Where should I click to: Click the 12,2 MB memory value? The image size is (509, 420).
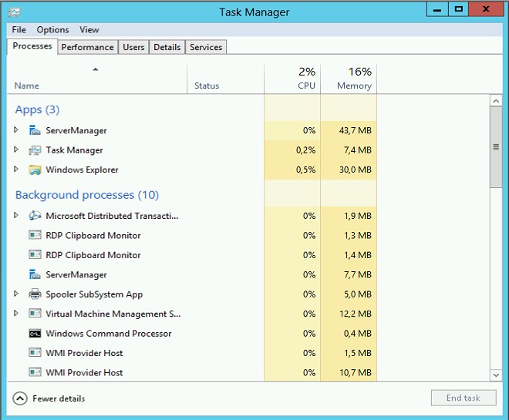click(356, 314)
